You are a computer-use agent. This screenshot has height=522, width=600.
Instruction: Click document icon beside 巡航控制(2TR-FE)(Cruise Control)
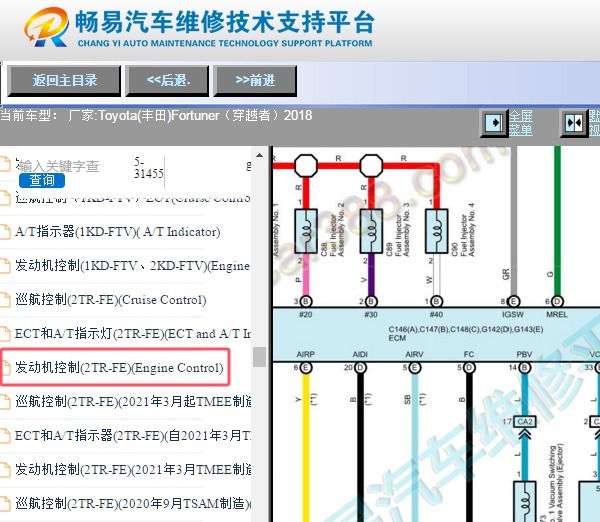tap(5, 300)
